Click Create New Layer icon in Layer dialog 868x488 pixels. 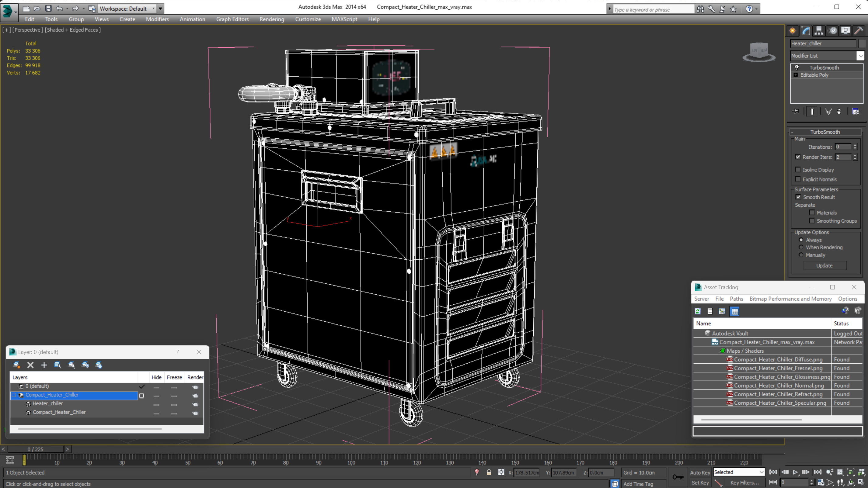(16, 365)
